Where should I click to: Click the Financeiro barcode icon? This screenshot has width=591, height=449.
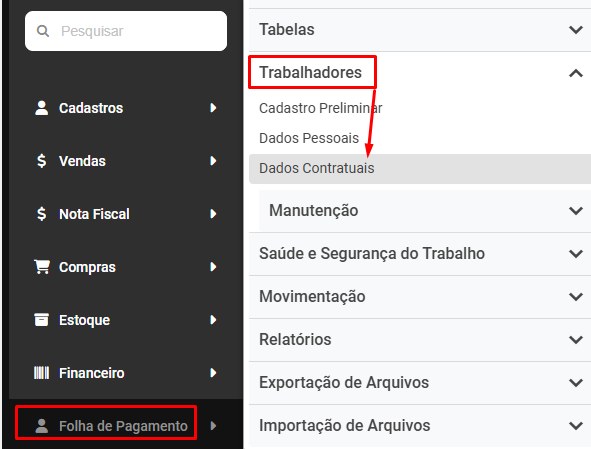click(41, 373)
